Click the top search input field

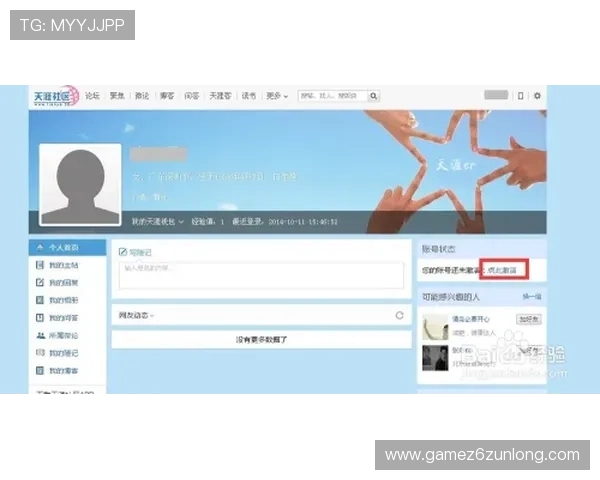[333, 96]
